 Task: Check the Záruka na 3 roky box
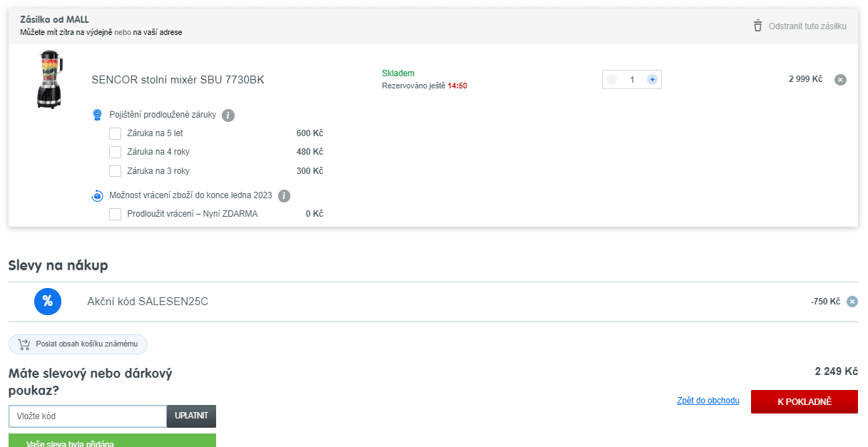click(115, 171)
